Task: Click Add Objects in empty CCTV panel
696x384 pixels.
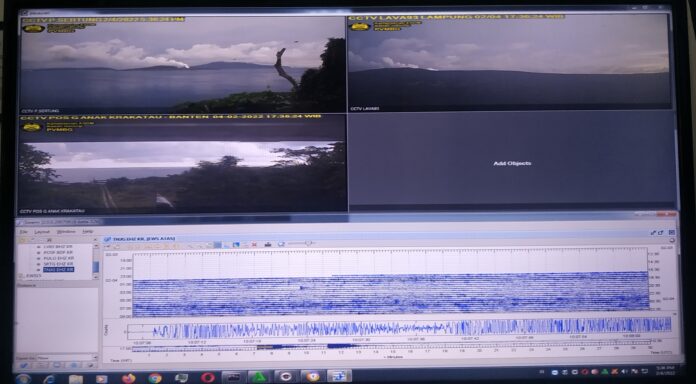Action: tap(512, 163)
